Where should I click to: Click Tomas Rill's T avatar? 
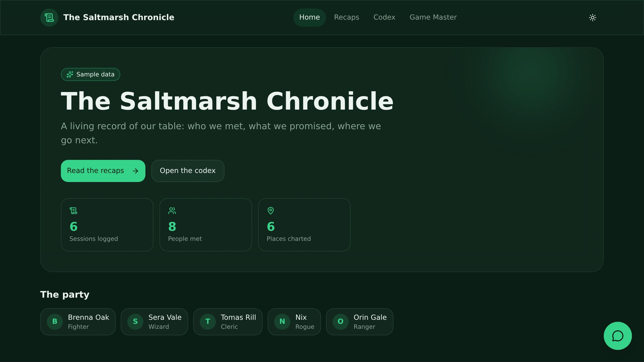pos(208,322)
